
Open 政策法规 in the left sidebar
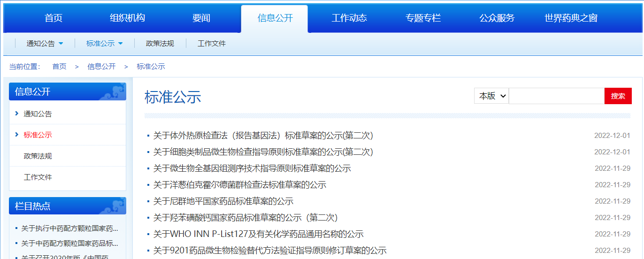38,156
